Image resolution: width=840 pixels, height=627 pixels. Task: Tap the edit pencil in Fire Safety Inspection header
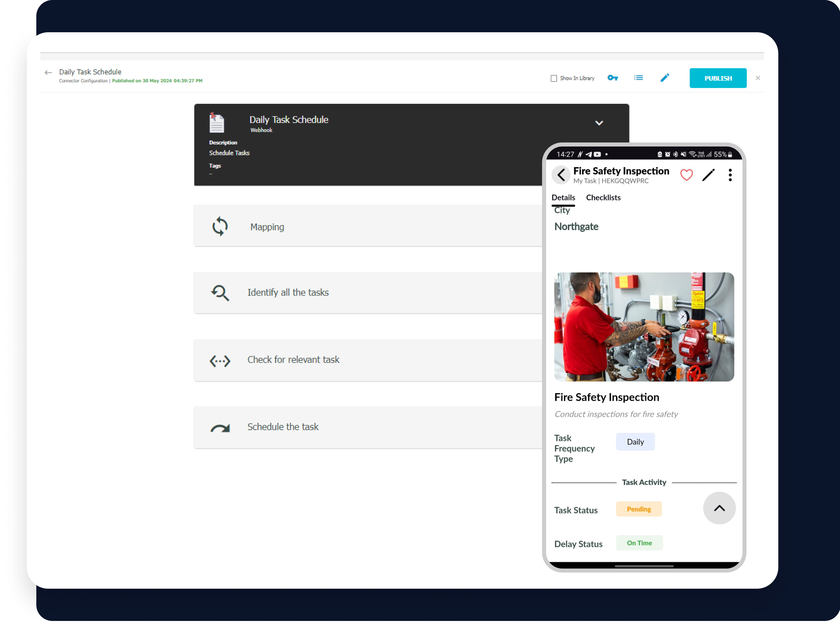tap(708, 175)
